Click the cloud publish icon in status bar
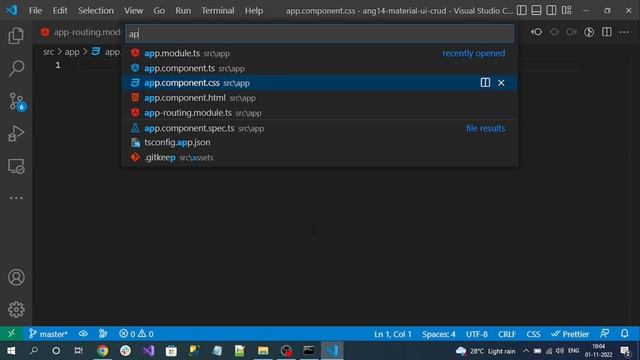 (x=83, y=334)
